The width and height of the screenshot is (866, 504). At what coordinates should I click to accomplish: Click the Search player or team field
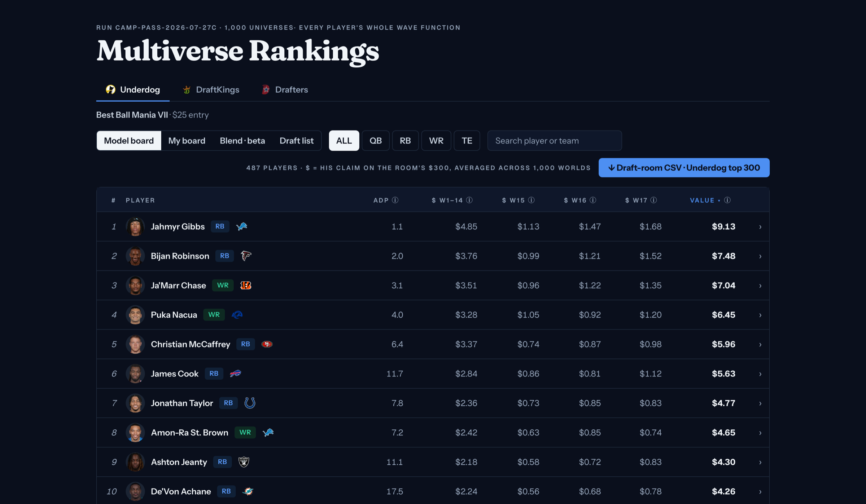point(555,141)
